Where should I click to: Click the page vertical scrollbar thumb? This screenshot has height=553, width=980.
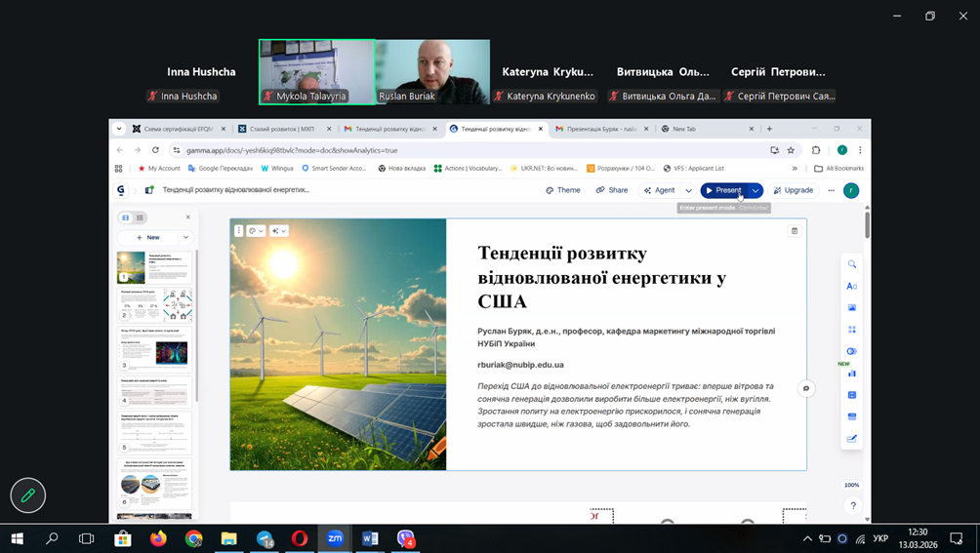click(867, 224)
